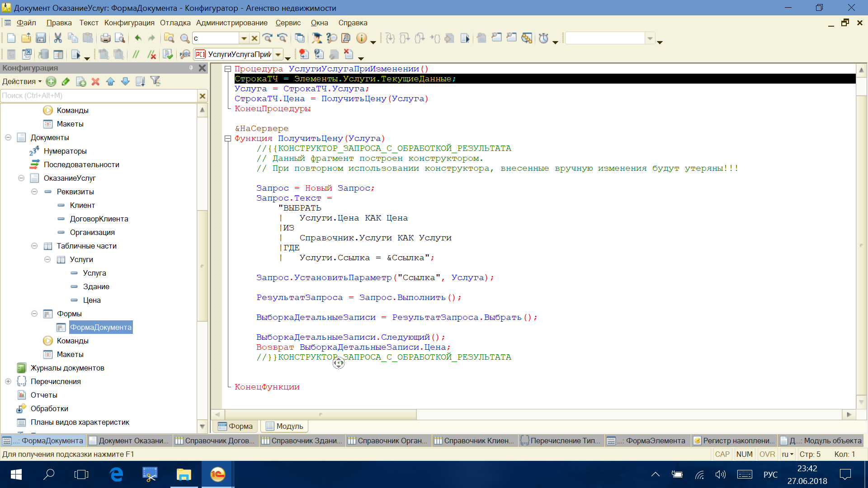
Task: Switch to Справочник Договоры window tab
Action: pyautogui.click(x=215, y=441)
